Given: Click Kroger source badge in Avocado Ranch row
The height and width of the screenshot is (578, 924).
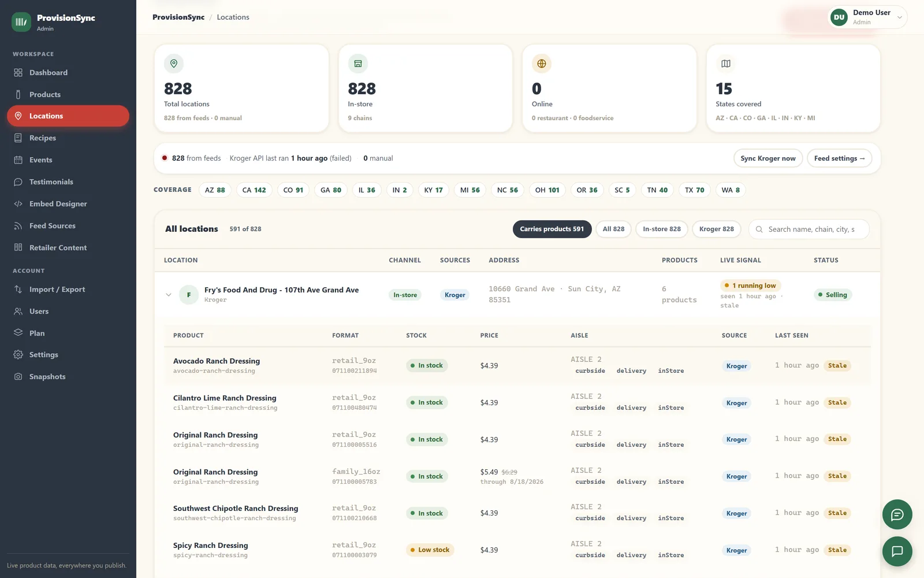Looking at the screenshot, I should [737, 366].
